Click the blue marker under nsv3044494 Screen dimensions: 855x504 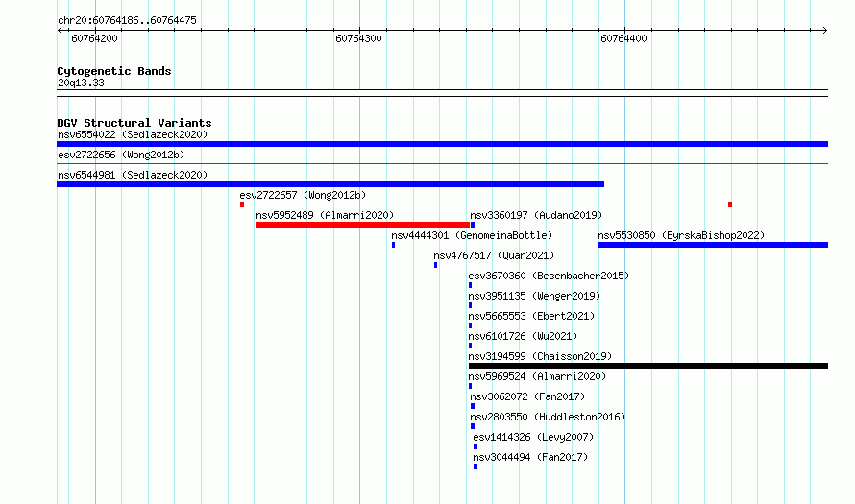point(476,467)
